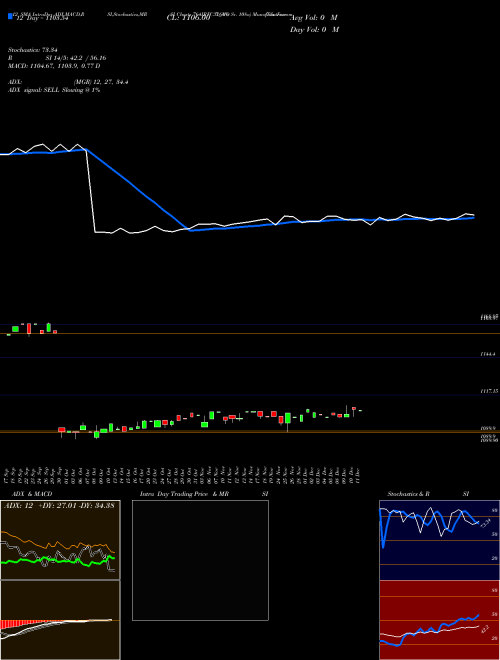Viewport: 500px width, 660px height.
Task: Click the '11 Dec' last date axis label
Action: [358, 475]
